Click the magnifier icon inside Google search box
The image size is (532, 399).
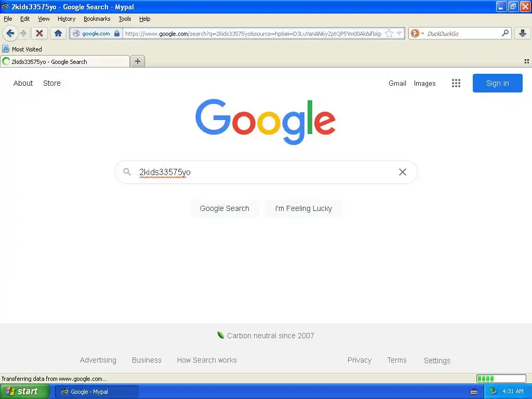point(127,171)
